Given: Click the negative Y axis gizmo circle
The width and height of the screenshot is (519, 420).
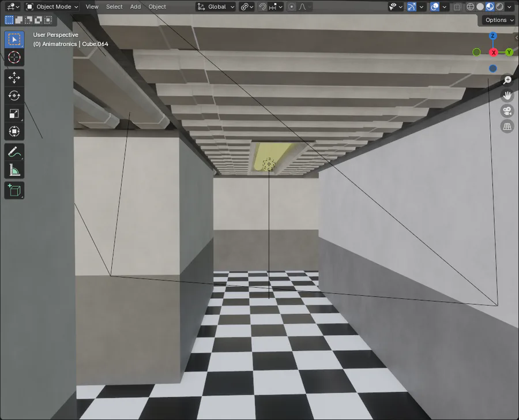Looking at the screenshot, I should pos(477,52).
